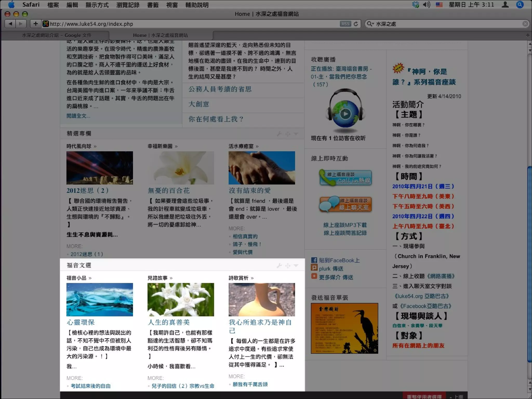Click the Facebook share icon
The image size is (532, 399).
[x=314, y=260]
